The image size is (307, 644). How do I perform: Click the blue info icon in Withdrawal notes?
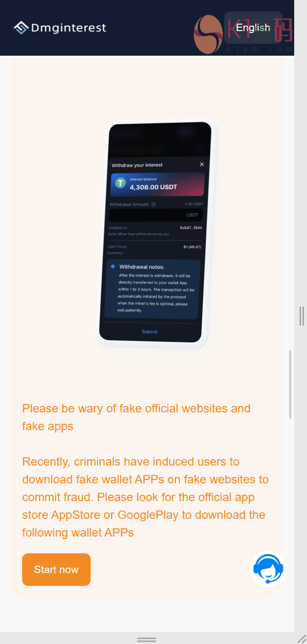point(113,266)
